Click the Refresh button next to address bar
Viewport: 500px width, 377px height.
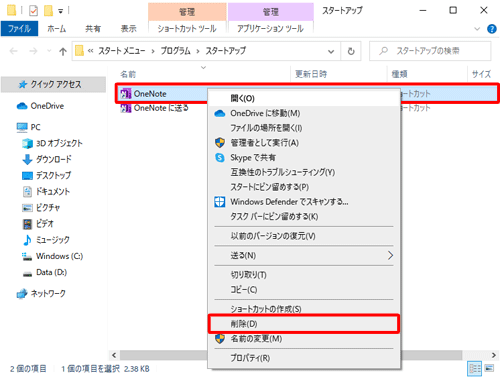tap(351, 51)
